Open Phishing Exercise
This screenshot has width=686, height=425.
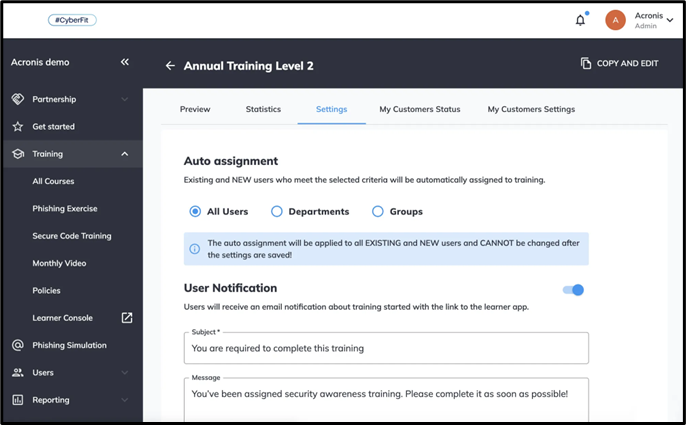[x=65, y=208]
